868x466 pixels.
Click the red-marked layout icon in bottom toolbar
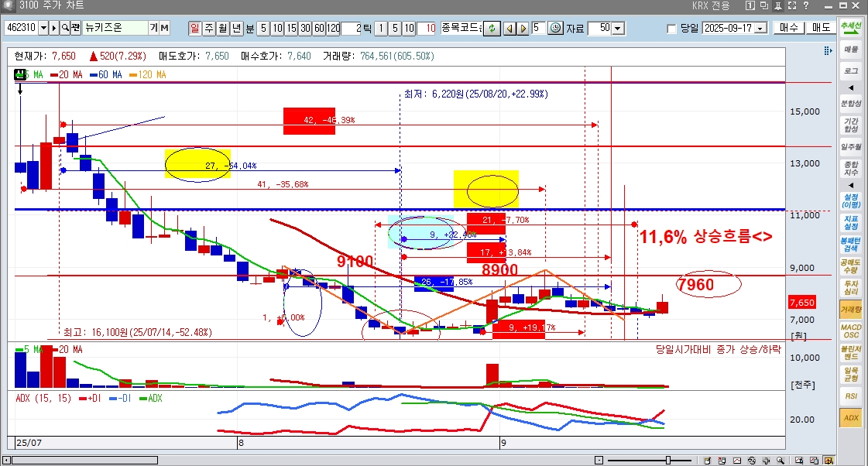[722, 461]
